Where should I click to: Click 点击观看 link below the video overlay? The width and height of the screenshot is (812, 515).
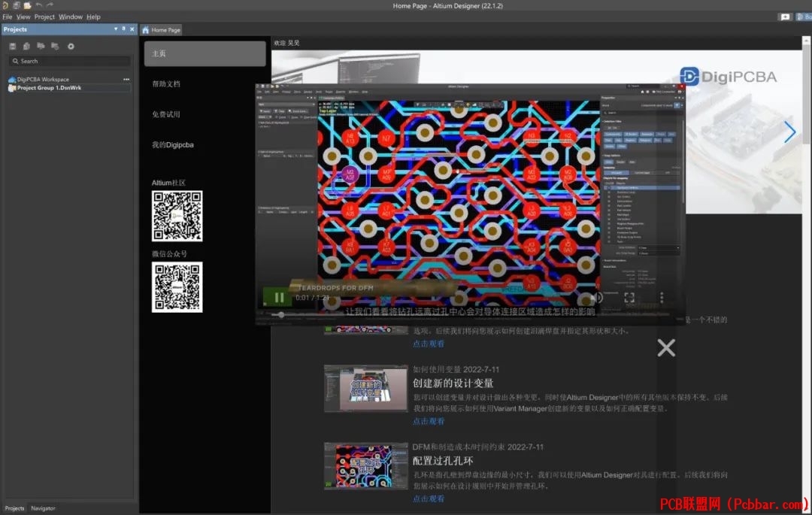click(x=429, y=344)
